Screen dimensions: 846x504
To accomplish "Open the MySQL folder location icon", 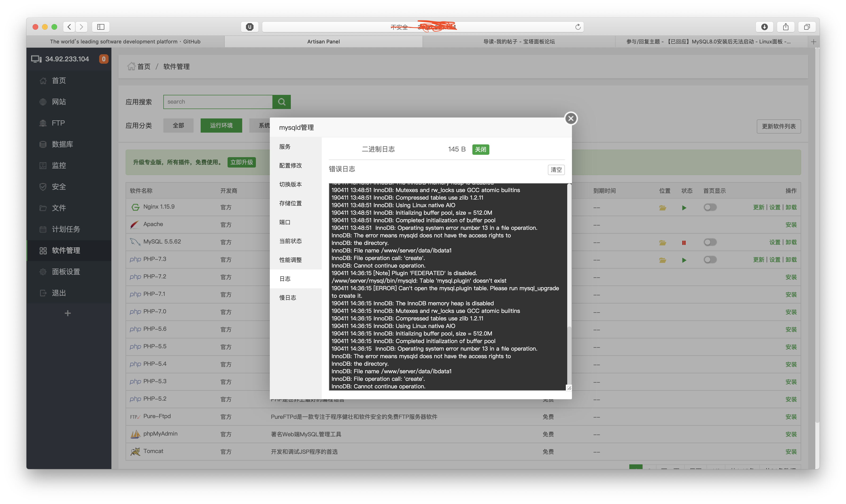I will pos(662,243).
